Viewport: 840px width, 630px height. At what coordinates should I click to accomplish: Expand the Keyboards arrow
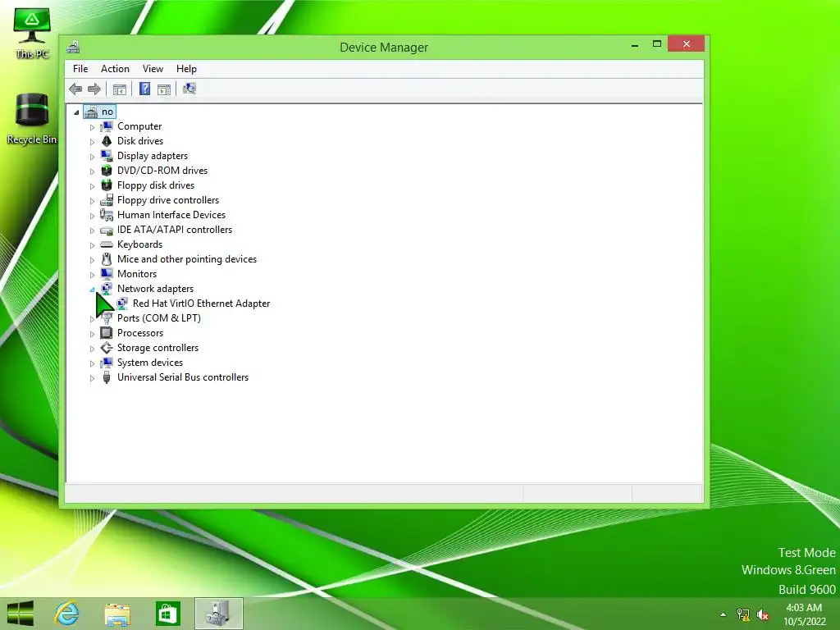click(92, 245)
